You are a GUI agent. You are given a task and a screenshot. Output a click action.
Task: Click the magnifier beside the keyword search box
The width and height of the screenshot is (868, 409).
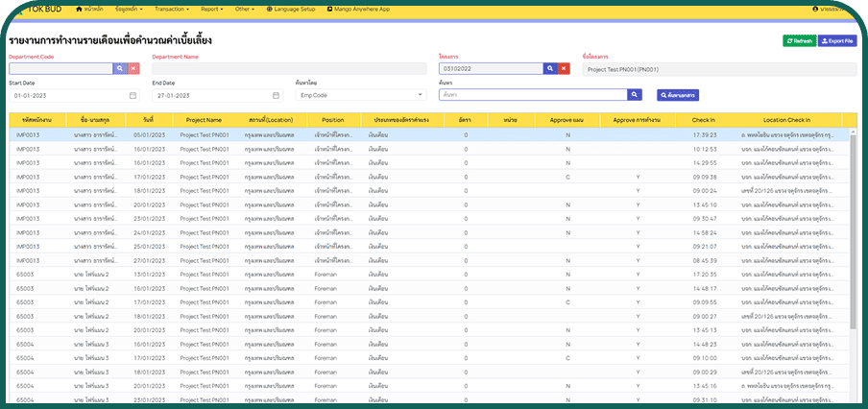point(635,95)
